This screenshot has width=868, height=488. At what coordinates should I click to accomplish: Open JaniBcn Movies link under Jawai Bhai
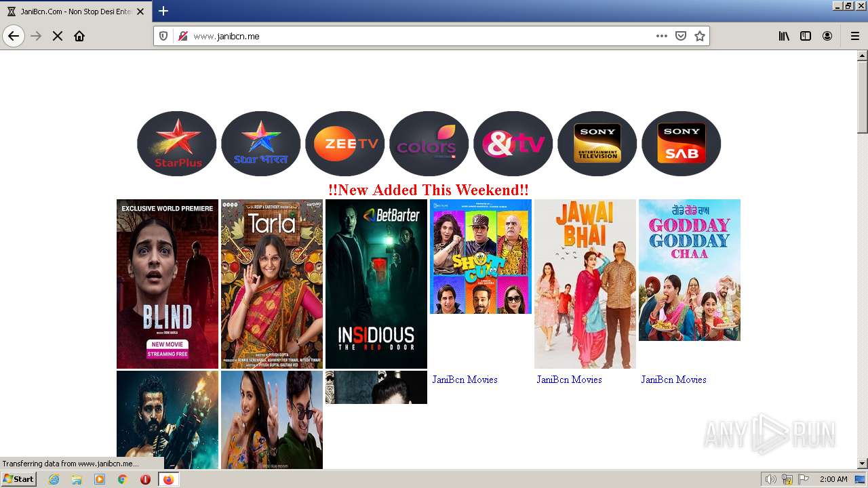[x=569, y=380]
